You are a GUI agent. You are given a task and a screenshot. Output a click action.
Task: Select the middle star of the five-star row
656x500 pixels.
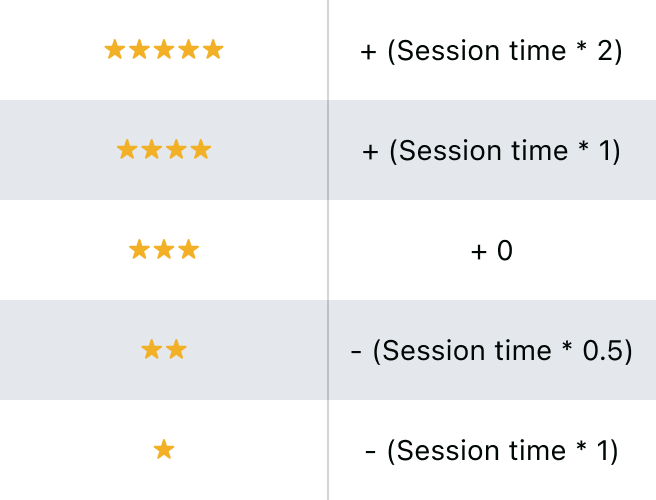164,50
